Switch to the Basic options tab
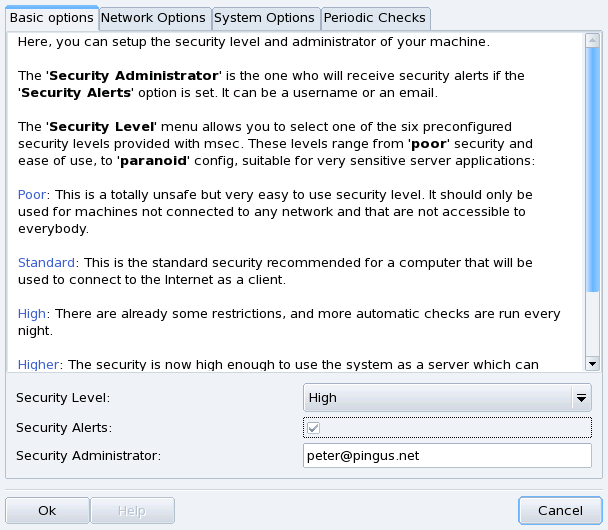This screenshot has height=530, width=608. (x=51, y=18)
